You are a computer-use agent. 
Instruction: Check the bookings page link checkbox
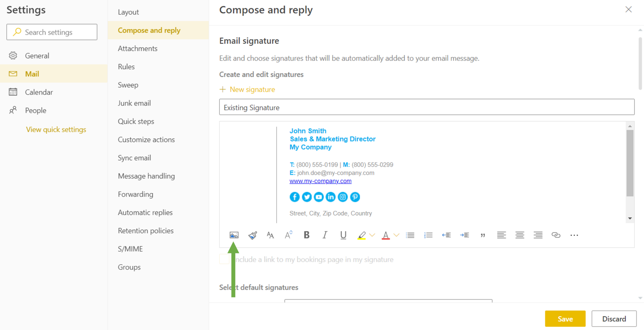pos(224,259)
